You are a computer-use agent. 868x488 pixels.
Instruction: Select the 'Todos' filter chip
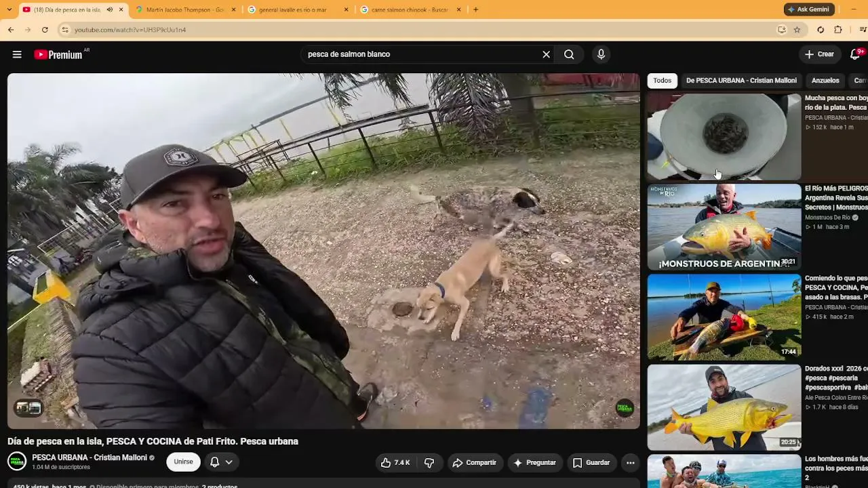pyautogui.click(x=663, y=81)
